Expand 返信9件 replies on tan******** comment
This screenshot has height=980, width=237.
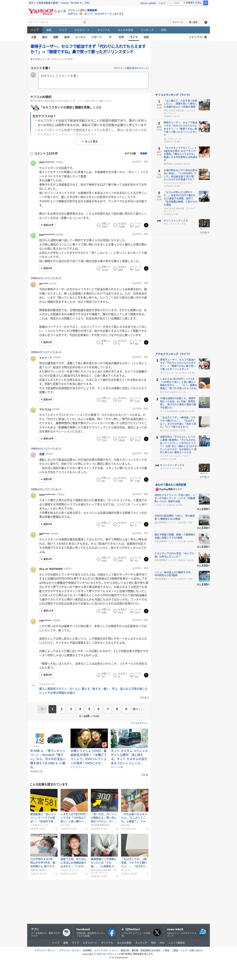(x=46, y=269)
